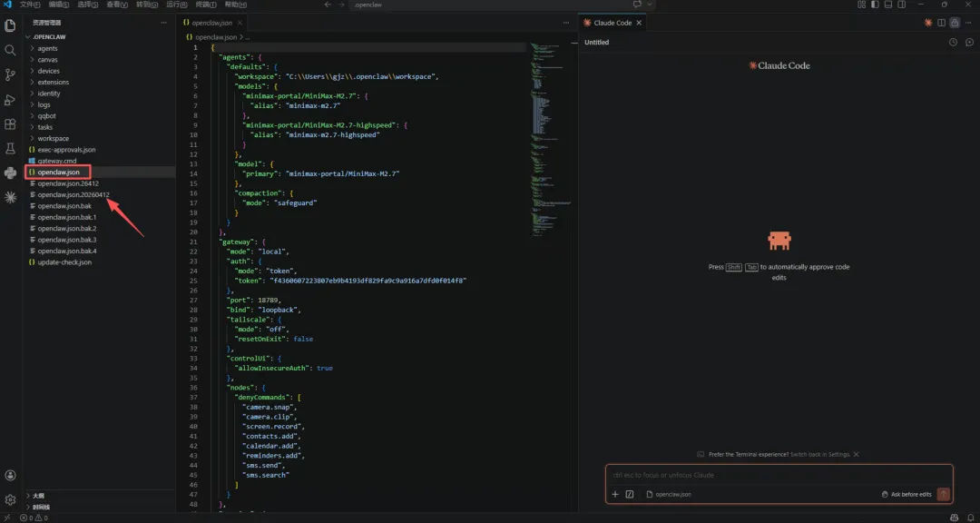Expand the devices folder
This screenshot has height=523, width=980.
[100, 71]
